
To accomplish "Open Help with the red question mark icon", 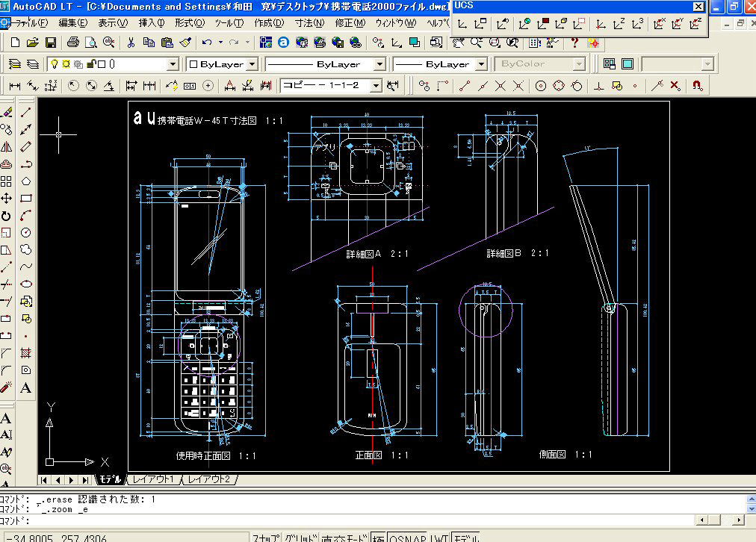I will [x=574, y=43].
